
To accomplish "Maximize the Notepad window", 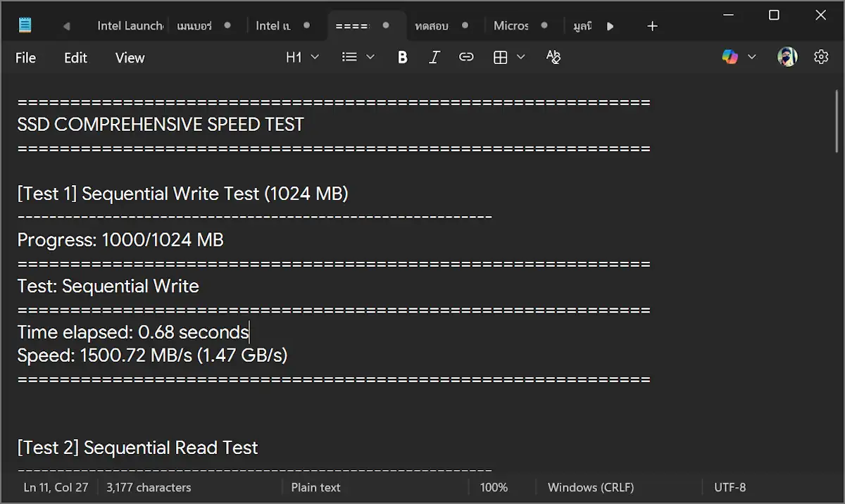I will pyautogui.click(x=774, y=15).
